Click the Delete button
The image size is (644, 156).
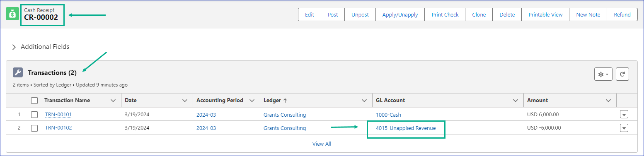point(507,14)
